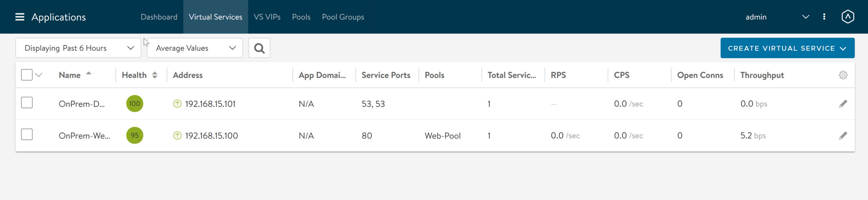The height and width of the screenshot is (200, 868).
Task: Open the hamburger navigation menu
Action: tap(20, 17)
